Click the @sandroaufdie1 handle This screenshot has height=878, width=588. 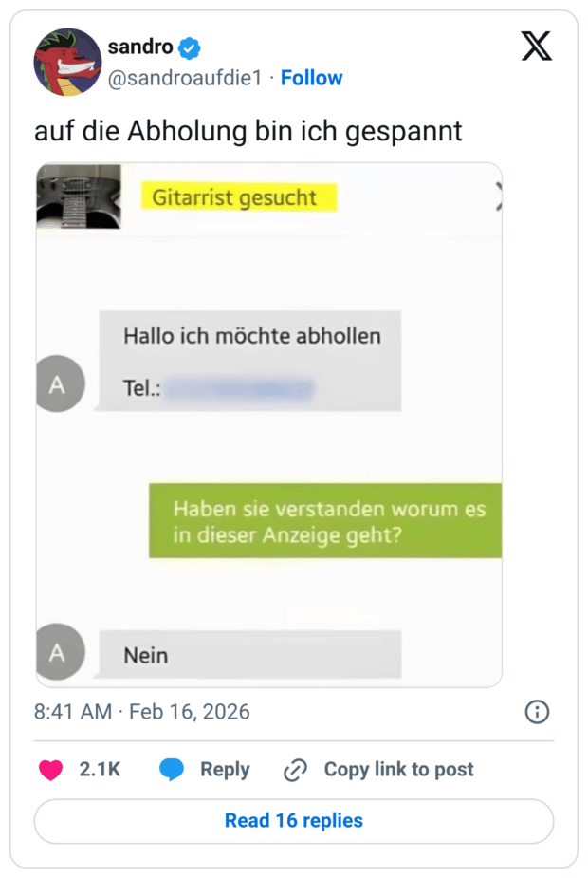click(x=183, y=78)
